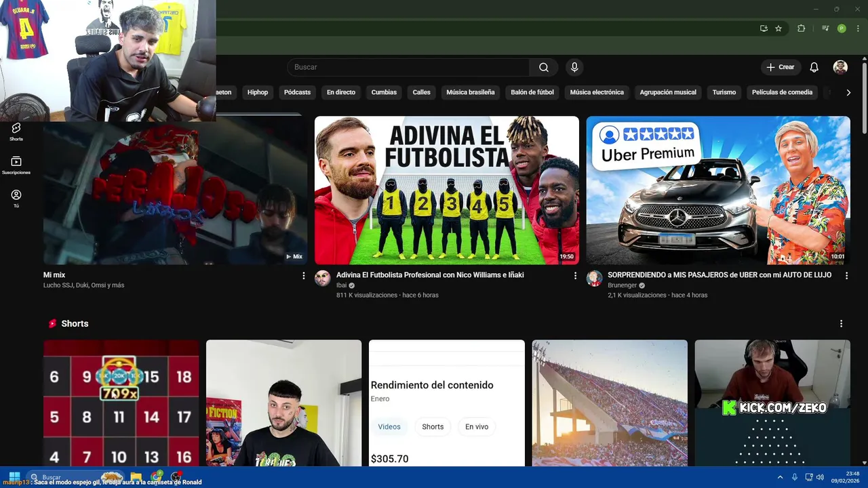The image size is (868, 488).
Task: Click the Windows taskbar Buscar search box
Action: click(x=76, y=477)
